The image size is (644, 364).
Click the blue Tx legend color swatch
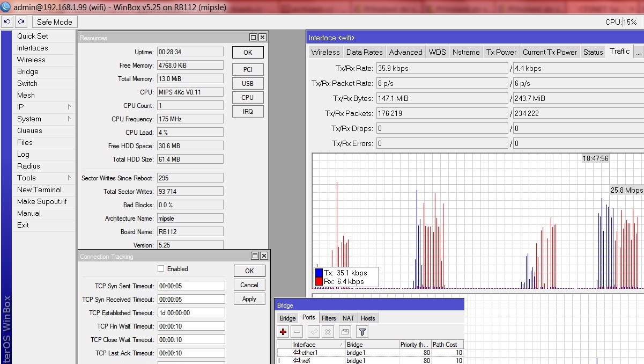click(x=319, y=273)
